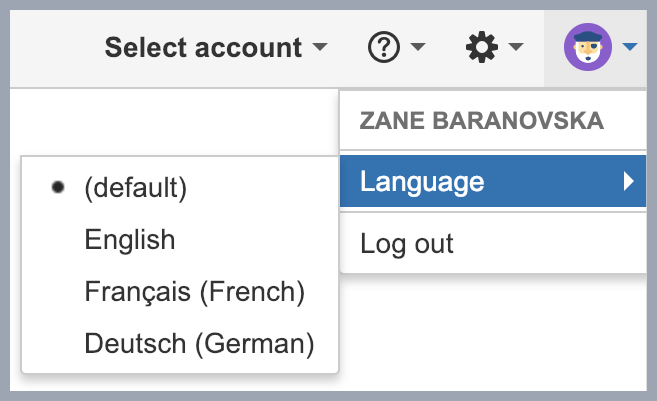Viewport: 657px width, 401px height.
Task: Click the divider line above Log out
Action: click(x=493, y=213)
